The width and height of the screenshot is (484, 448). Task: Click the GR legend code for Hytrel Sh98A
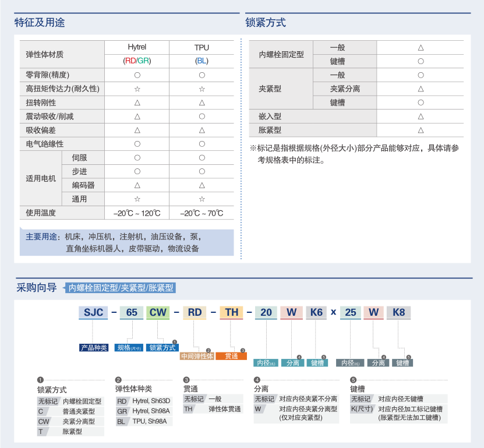pos(122,411)
